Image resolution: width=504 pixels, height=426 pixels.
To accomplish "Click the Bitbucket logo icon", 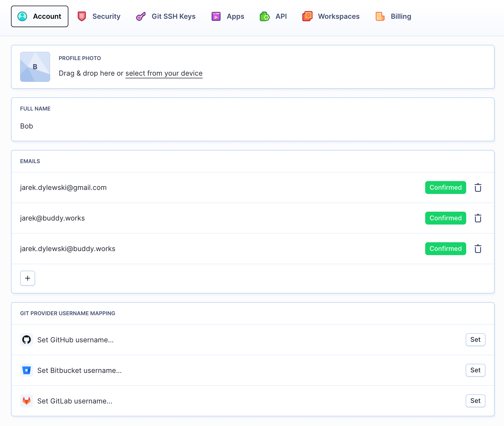I will click(27, 370).
